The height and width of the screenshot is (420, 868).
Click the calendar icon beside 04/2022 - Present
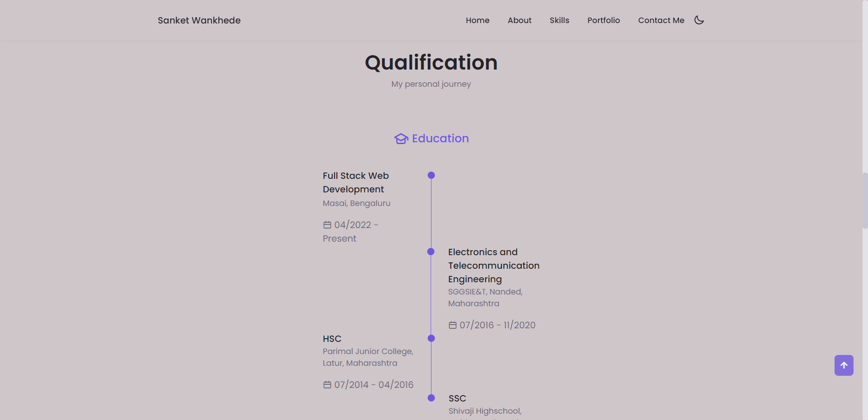click(327, 224)
